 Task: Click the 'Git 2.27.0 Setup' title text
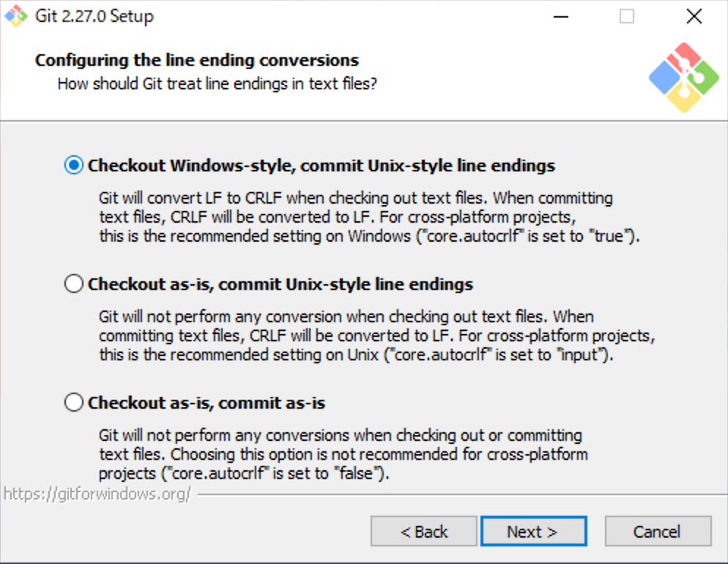94,16
